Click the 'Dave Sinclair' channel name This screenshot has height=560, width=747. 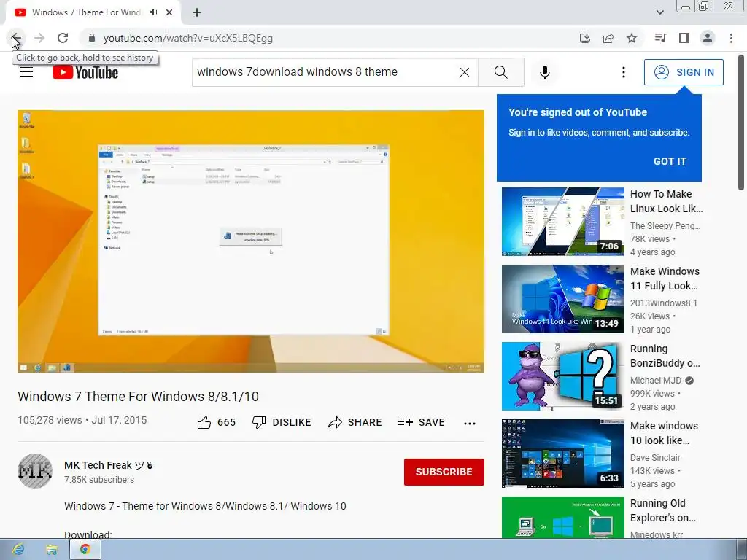655,458
